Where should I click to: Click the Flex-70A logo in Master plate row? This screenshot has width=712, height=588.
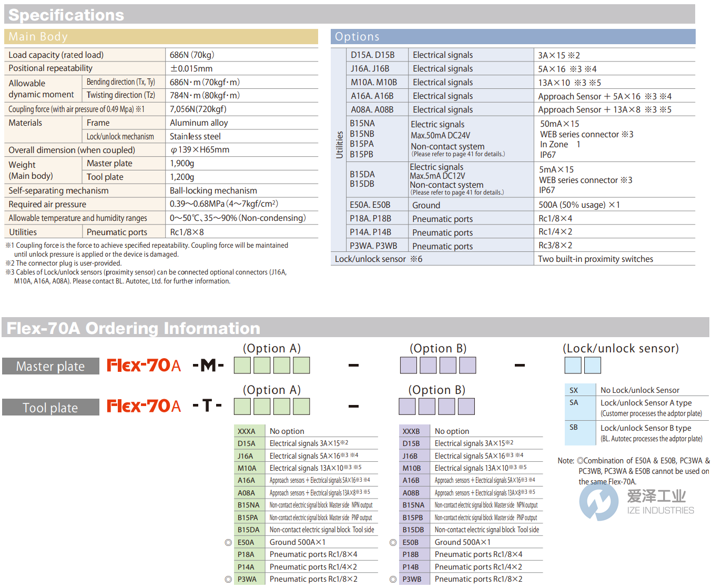click(x=144, y=366)
